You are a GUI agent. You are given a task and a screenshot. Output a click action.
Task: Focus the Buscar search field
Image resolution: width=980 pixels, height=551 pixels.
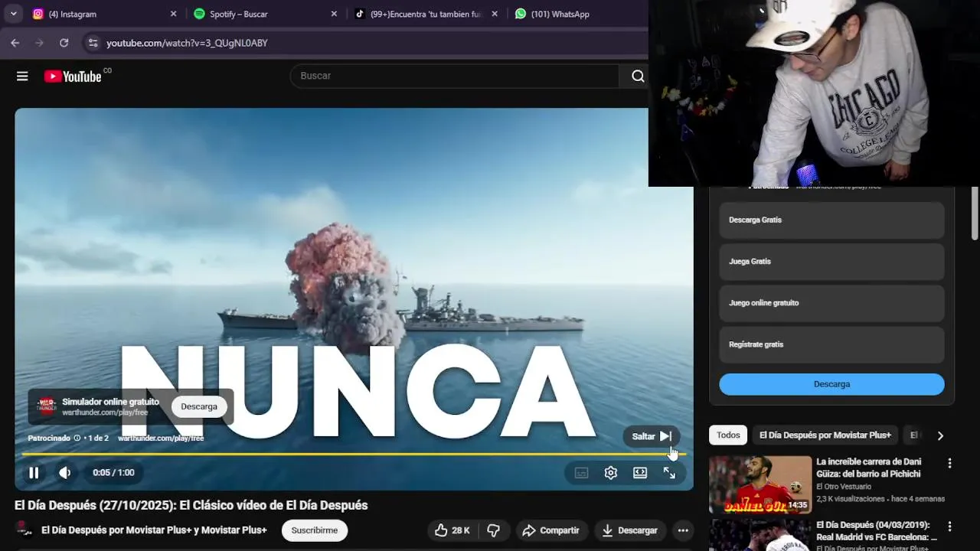(455, 76)
